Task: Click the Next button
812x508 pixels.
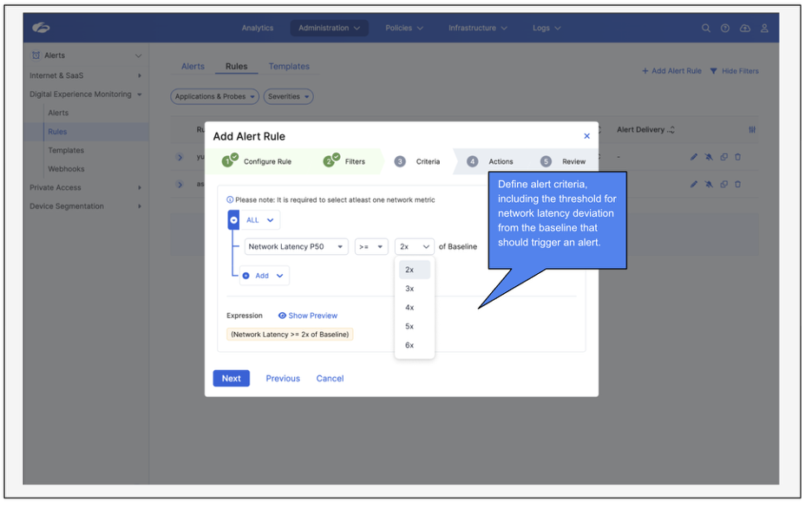Action: pyautogui.click(x=231, y=378)
